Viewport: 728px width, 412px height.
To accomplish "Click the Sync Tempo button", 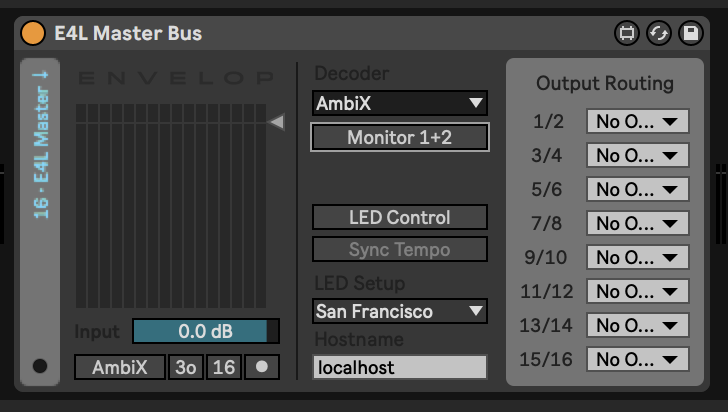I will pos(400,249).
